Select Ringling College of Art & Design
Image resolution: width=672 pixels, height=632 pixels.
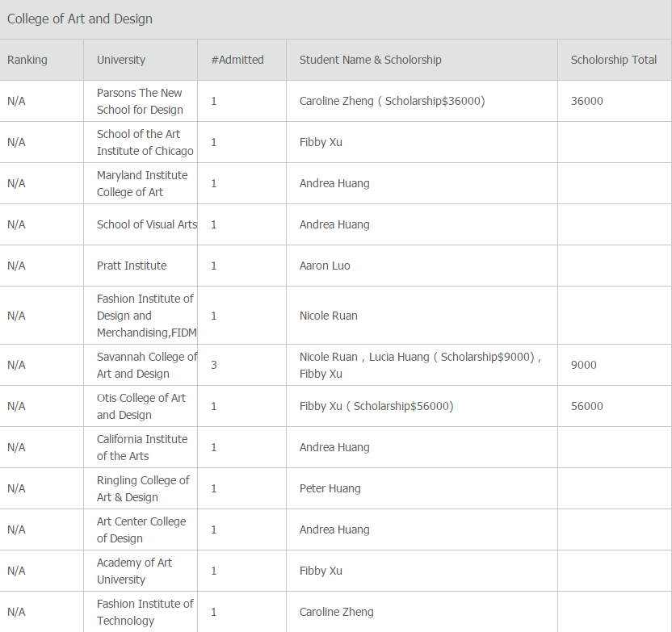click(143, 488)
